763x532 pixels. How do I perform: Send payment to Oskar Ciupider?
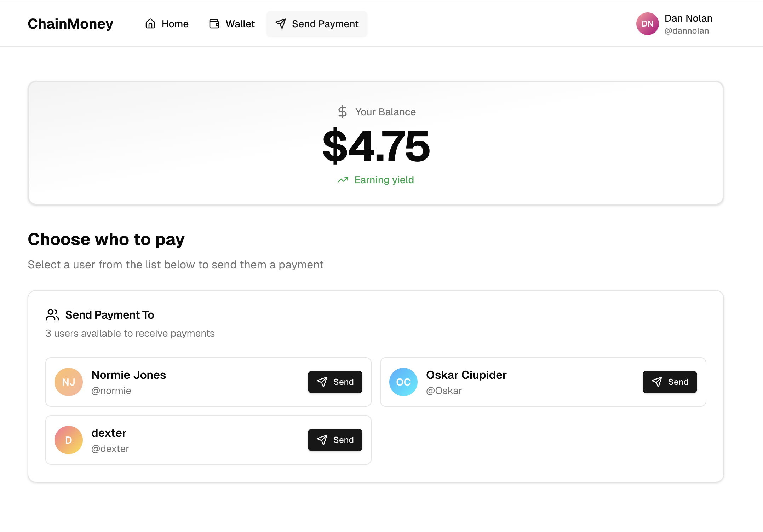(x=670, y=382)
